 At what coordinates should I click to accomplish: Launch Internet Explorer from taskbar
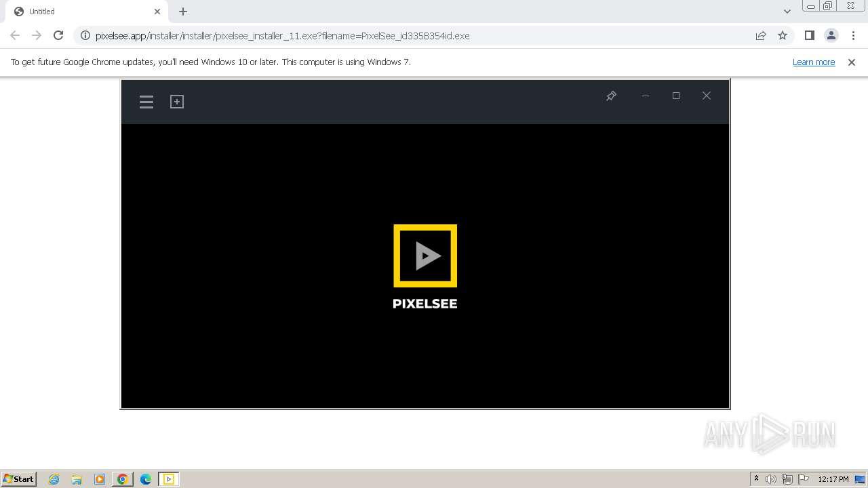point(54,479)
